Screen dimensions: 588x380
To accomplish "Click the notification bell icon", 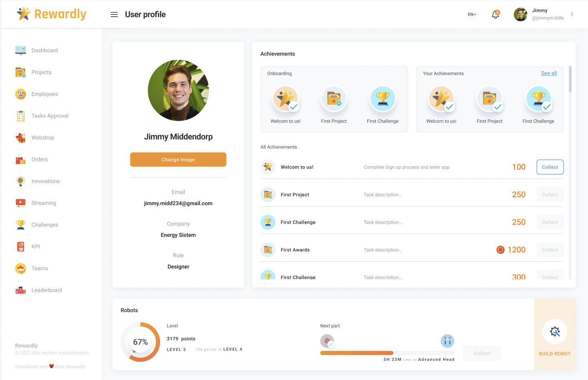I will tap(495, 15).
